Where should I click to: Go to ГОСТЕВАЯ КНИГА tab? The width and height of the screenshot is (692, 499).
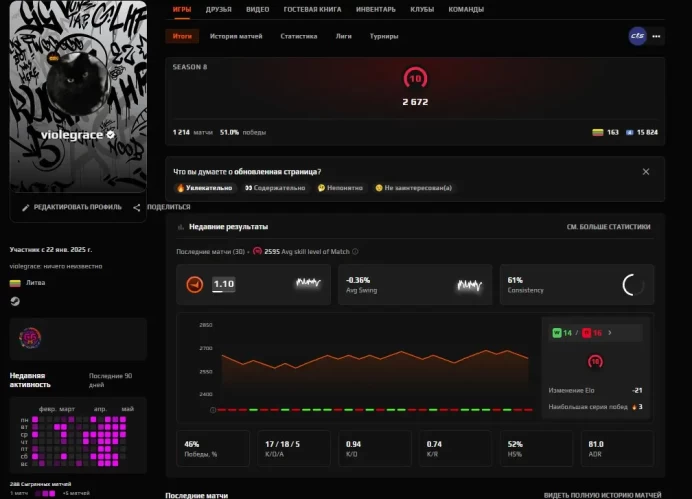pos(312,9)
